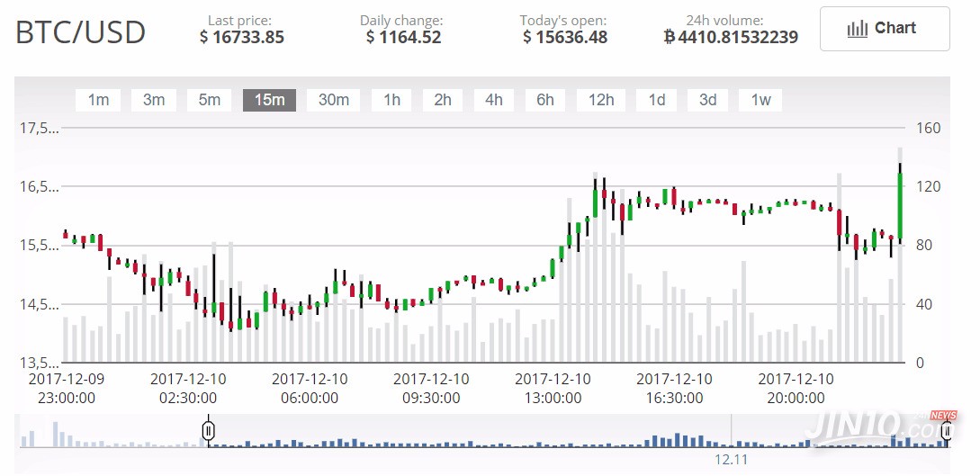Select the 6h interval
Image resolution: width=980 pixels, height=476 pixels.
point(545,100)
